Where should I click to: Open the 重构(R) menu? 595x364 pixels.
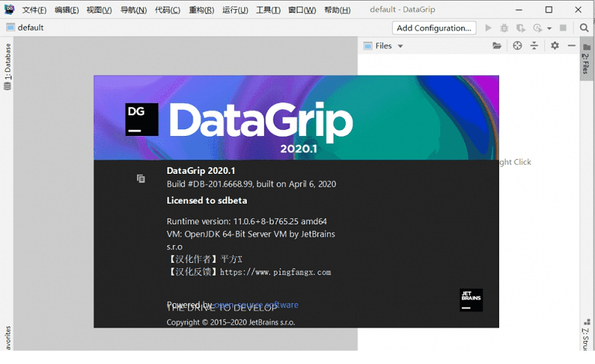pos(202,10)
